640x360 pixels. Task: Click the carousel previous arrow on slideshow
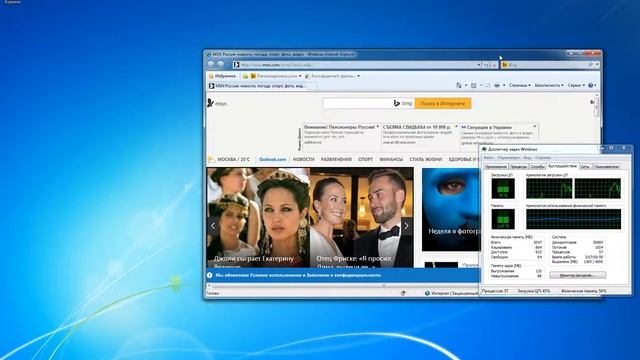(213, 226)
